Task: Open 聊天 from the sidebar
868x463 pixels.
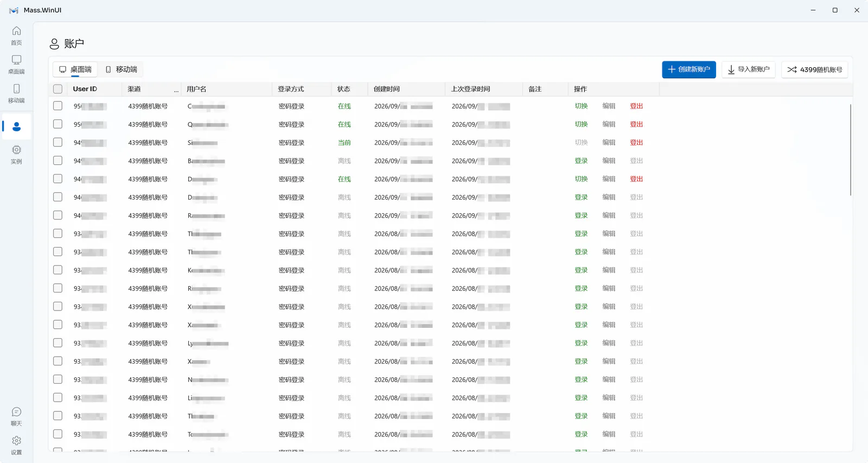Action: click(x=16, y=417)
